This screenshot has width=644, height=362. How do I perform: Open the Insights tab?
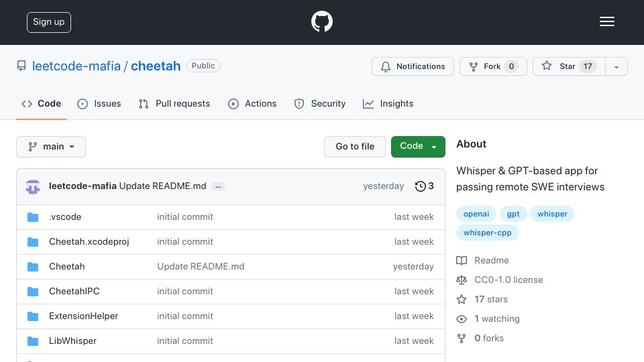pos(388,104)
